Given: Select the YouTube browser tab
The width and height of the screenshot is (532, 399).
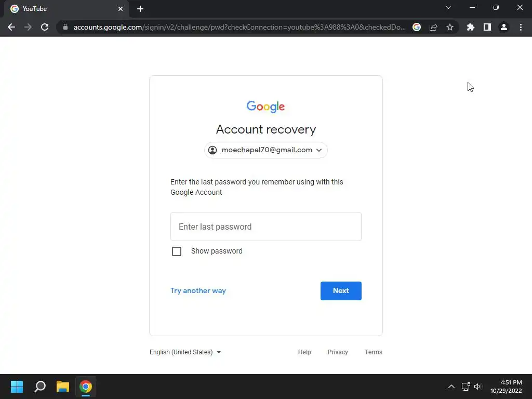Looking at the screenshot, I should click(66, 9).
